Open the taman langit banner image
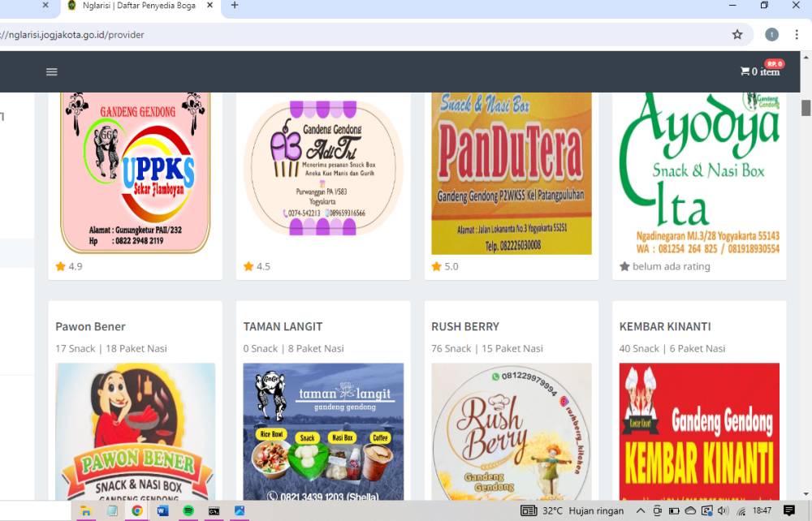 [323, 432]
